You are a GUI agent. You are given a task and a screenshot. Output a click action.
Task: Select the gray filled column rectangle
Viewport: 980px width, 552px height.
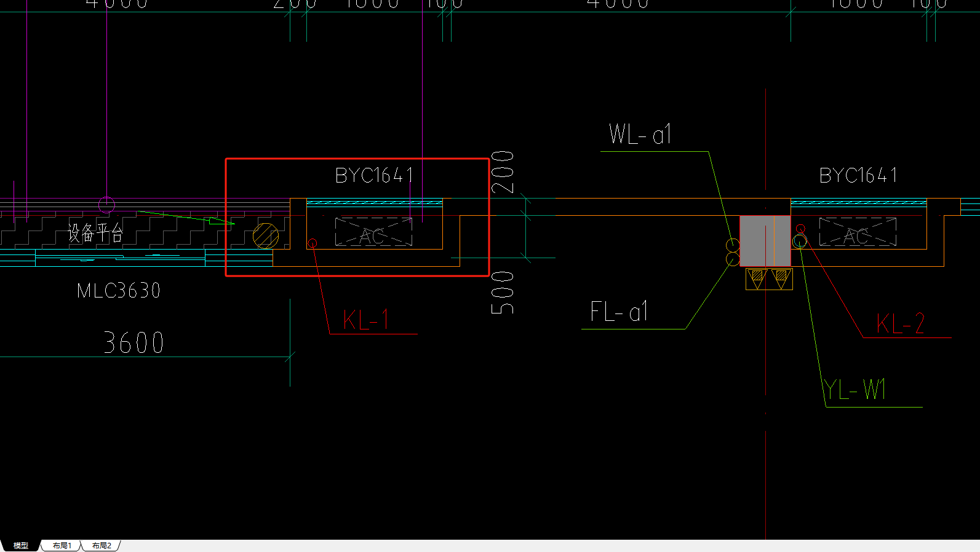coord(765,241)
